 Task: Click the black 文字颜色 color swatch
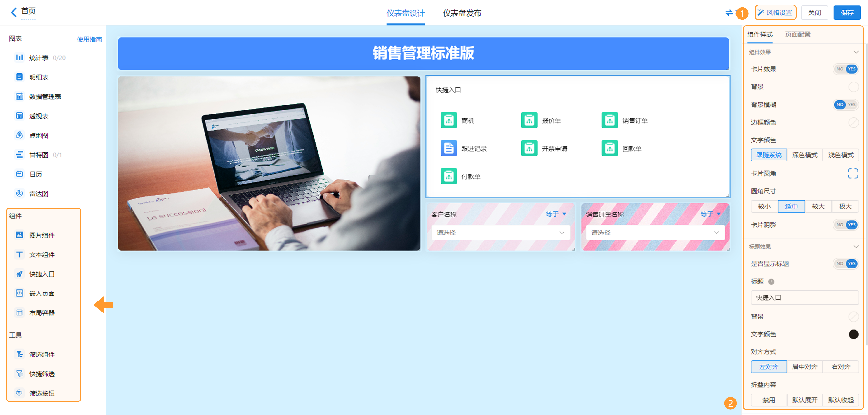pyautogui.click(x=853, y=334)
